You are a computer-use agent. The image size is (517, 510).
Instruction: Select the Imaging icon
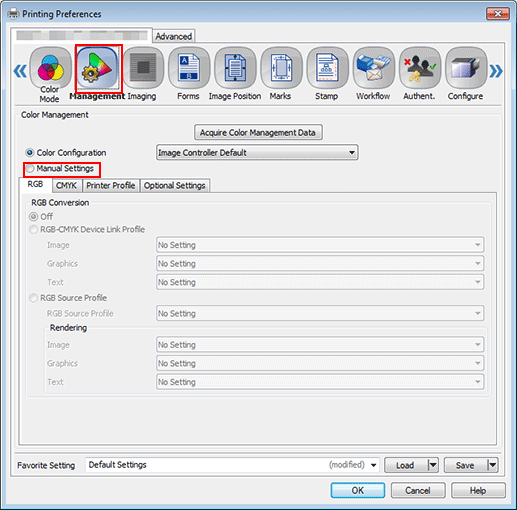point(143,68)
